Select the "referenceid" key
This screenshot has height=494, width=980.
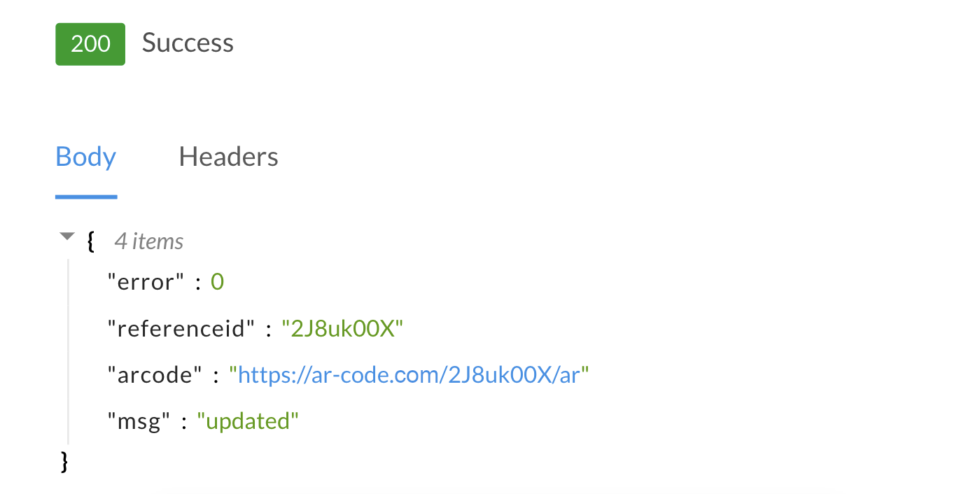click(181, 329)
